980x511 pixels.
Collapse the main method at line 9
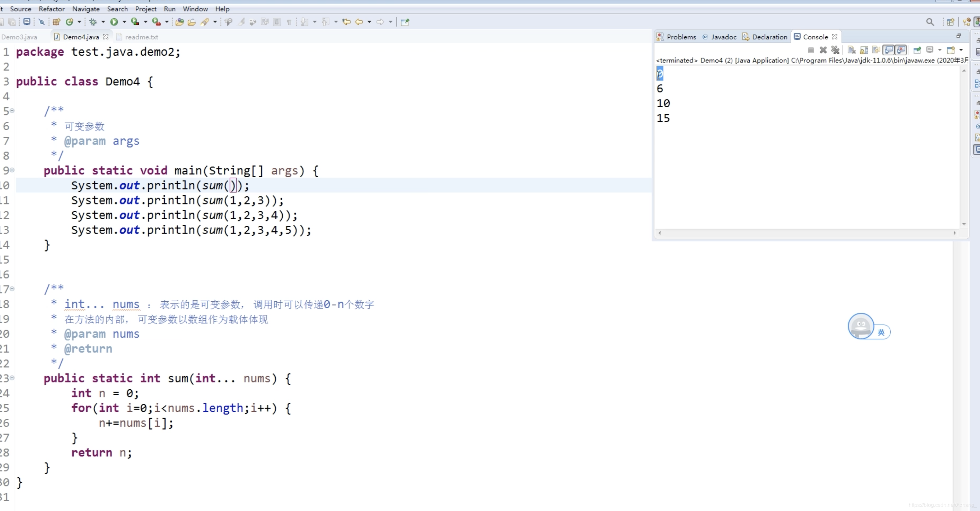12,170
